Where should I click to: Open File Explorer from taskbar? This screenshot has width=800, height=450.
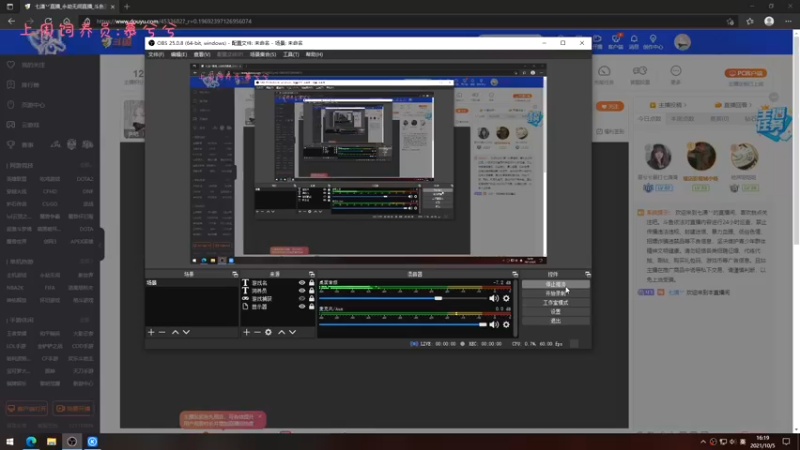[52, 442]
